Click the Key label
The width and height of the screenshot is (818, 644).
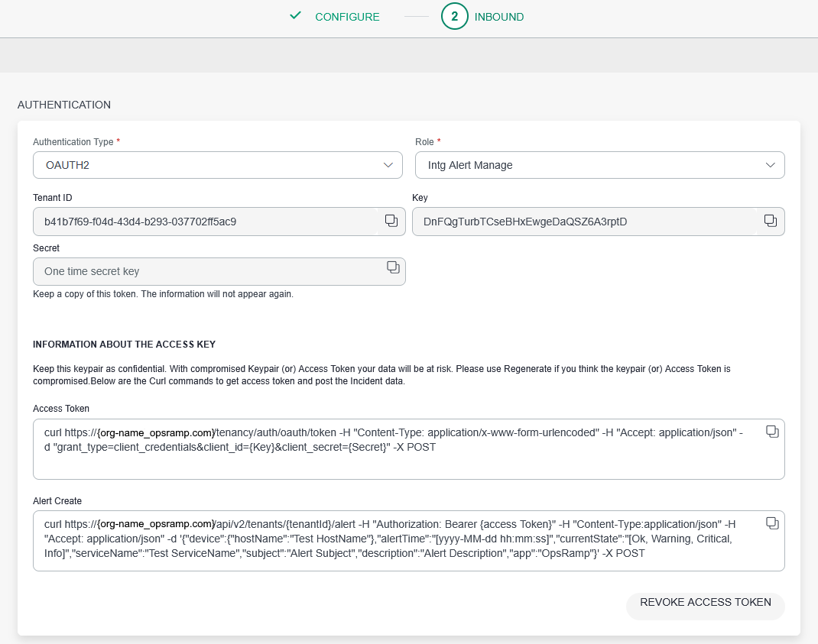[420, 198]
